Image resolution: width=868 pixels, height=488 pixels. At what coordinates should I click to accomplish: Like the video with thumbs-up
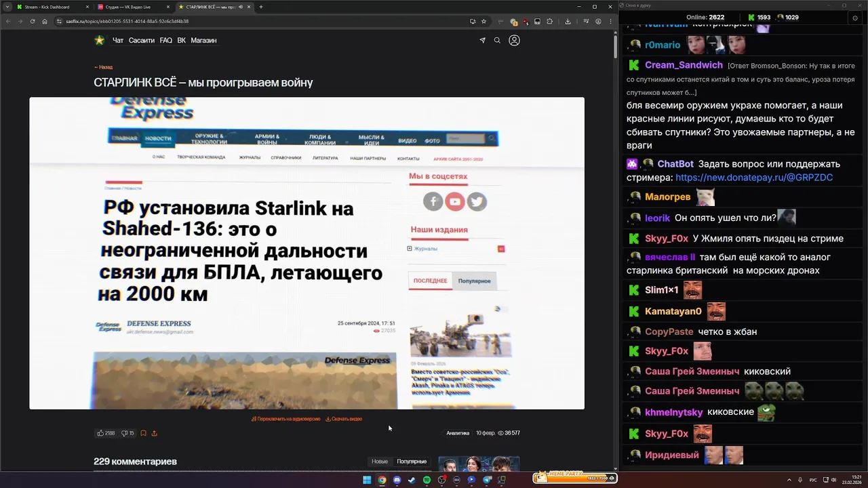click(106, 432)
